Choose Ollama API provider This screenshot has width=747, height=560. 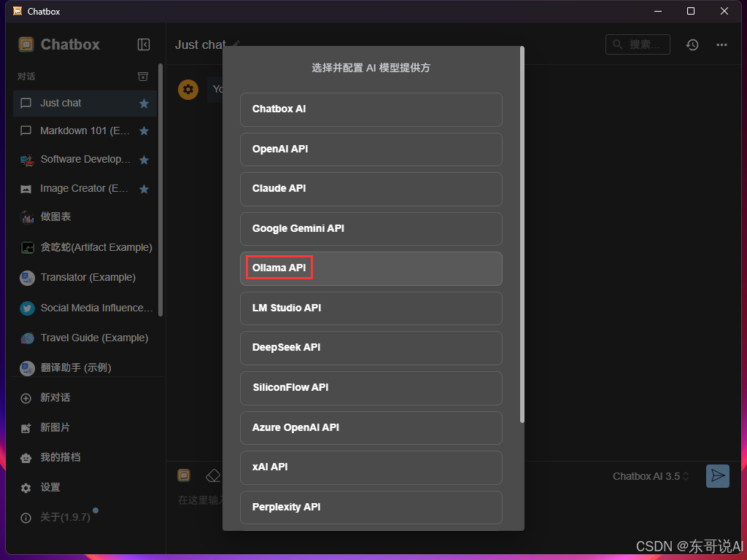coord(371,268)
